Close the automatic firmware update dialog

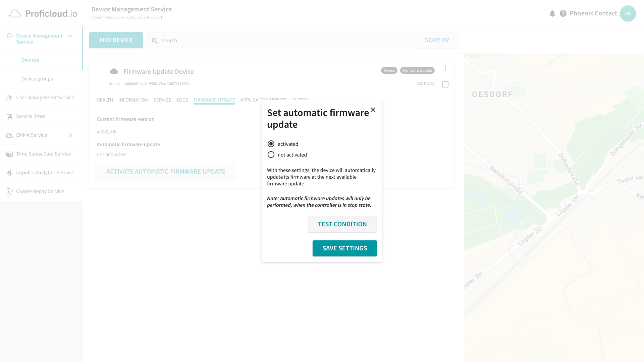point(373,110)
